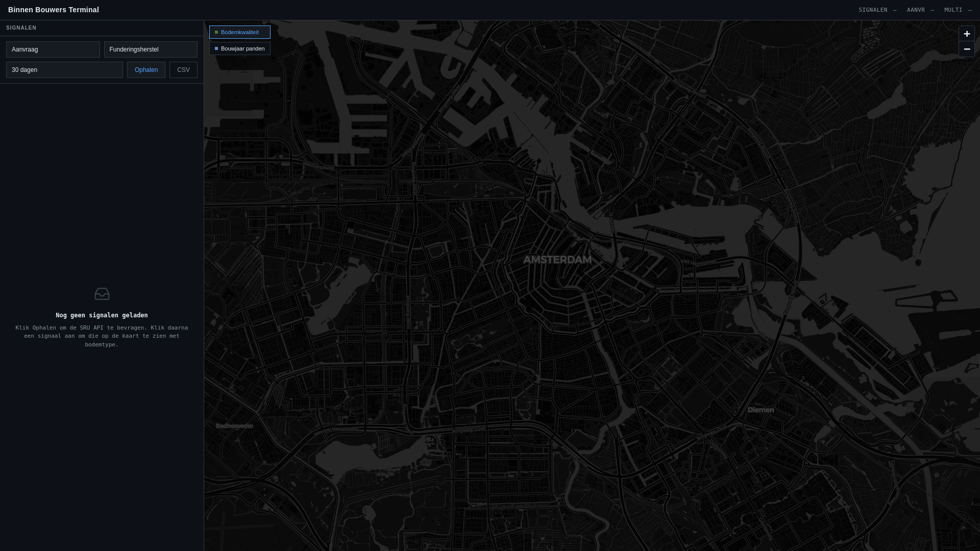Click the AMSTERDAM label on the map
Image resolution: width=980 pixels, height=551 pixels.
tap(557, 260)
